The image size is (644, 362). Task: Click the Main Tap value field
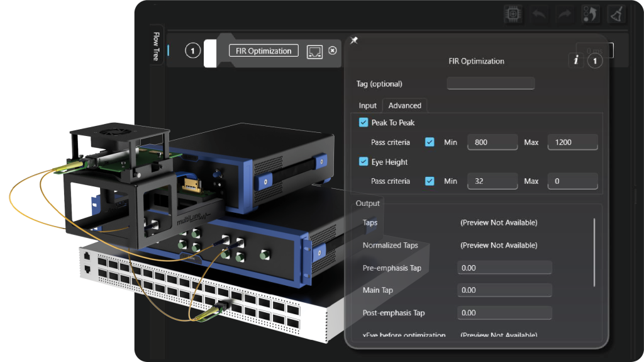click(x=504, y=290)
